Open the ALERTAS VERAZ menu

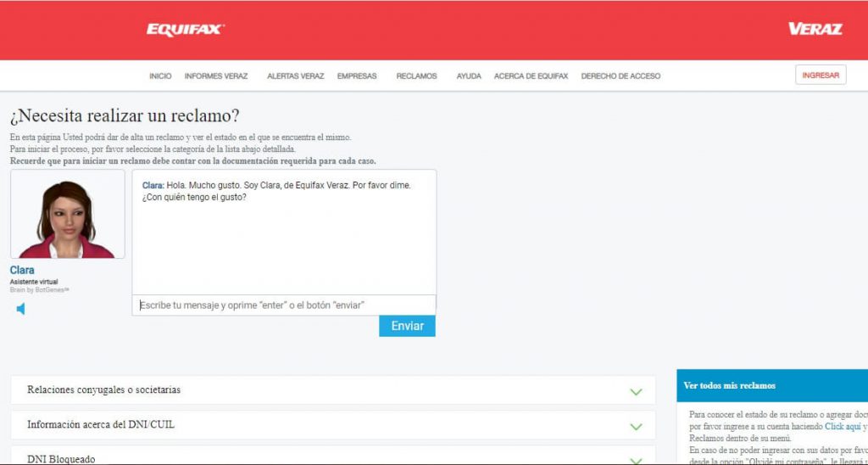[296, 76]
